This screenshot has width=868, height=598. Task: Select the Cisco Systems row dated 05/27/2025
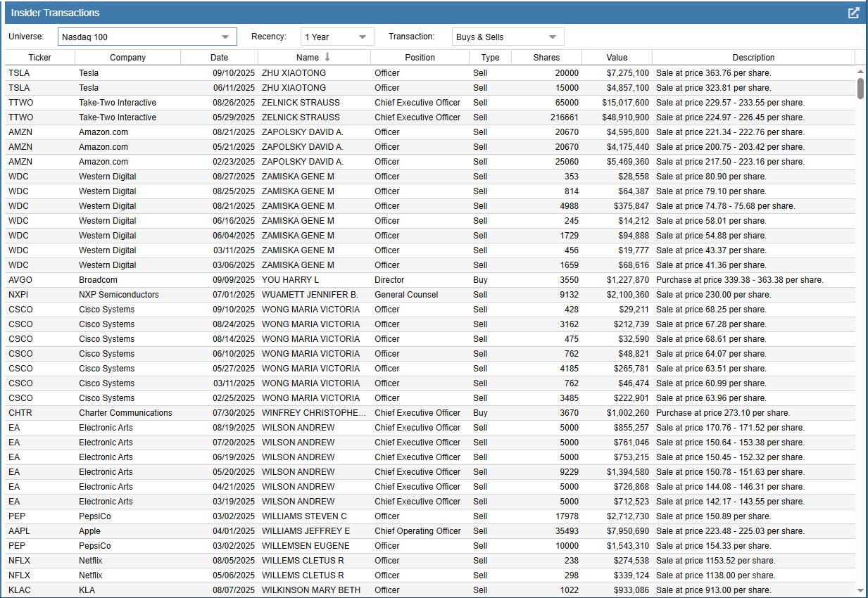[430, 369]
